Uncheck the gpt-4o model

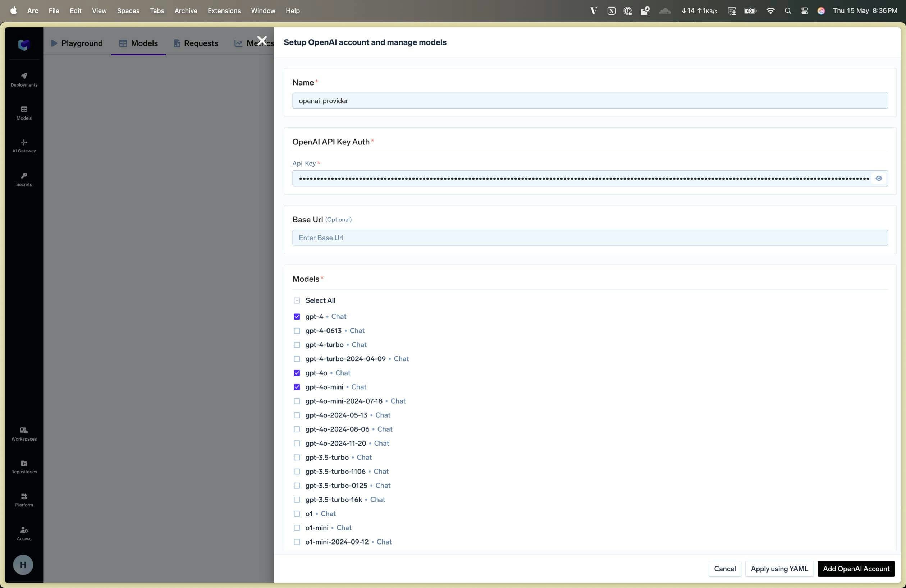tap(297, 373)
